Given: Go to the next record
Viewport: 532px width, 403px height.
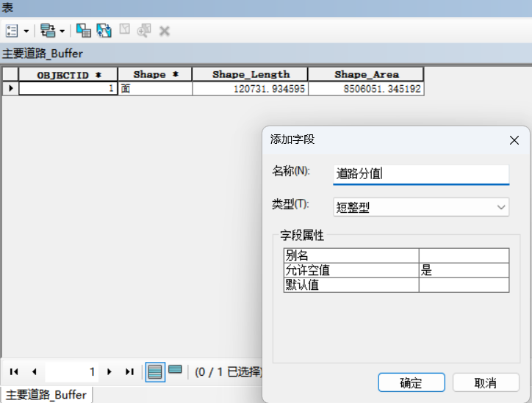Looking at the screenshot, I should [109, 372].
